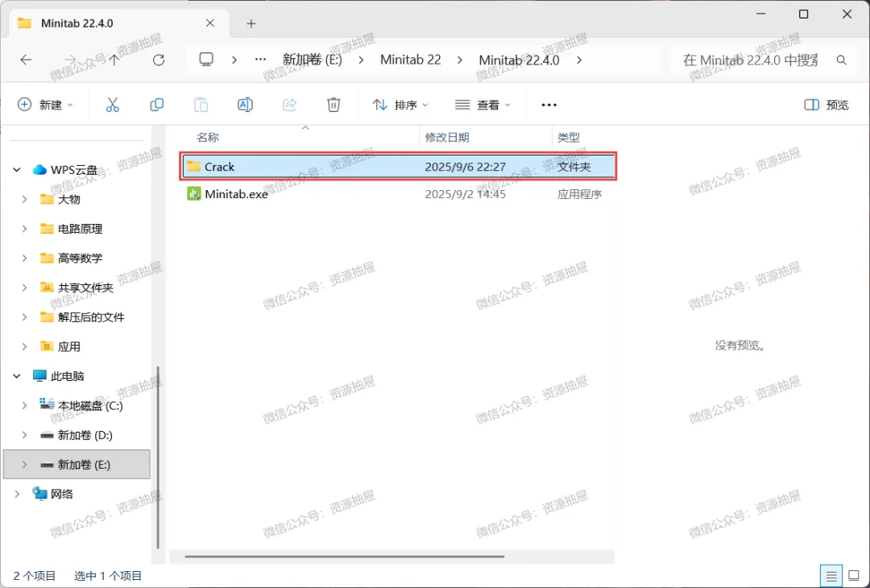Collapse the 此电脑 tree node
This screenshot has height=588, width=870.
pos(17,376)
